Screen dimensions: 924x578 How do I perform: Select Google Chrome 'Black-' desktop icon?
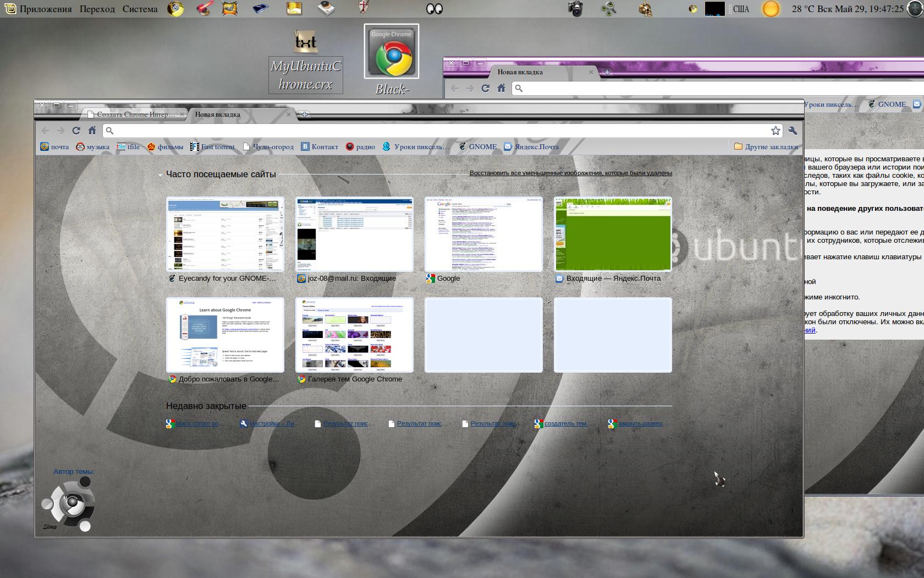(392, 59)
